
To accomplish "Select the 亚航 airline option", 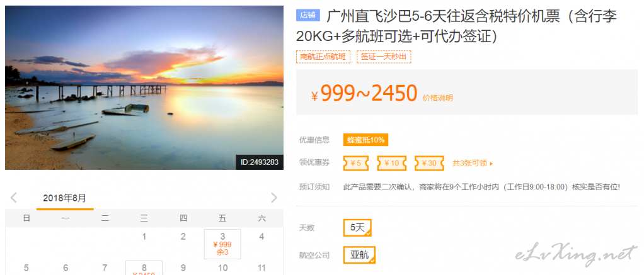I will tap(359, 255).
